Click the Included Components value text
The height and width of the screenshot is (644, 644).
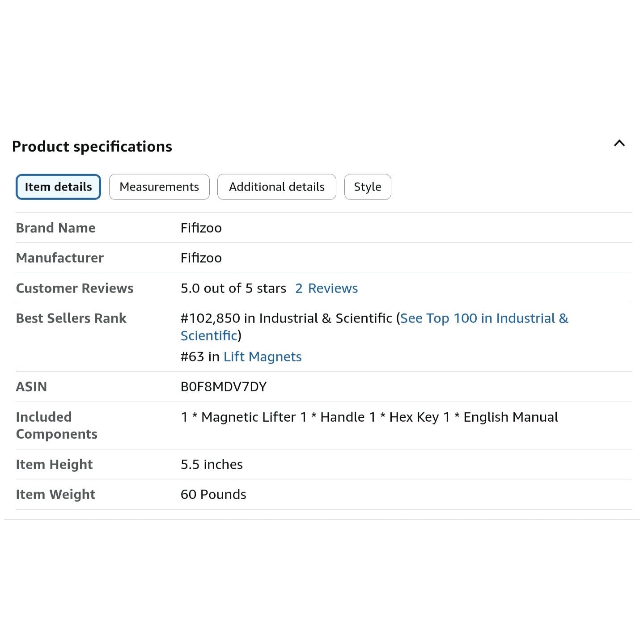[x=369, y=417]
